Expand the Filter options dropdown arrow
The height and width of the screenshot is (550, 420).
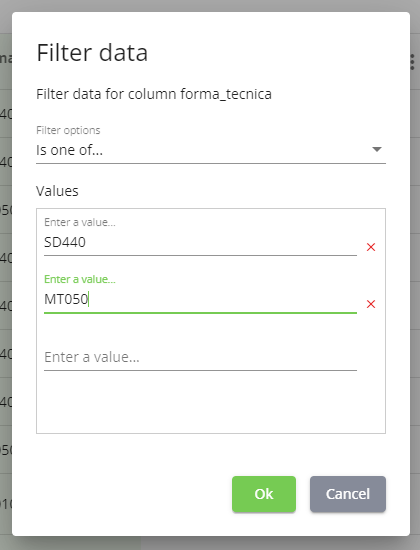[377, 149]
